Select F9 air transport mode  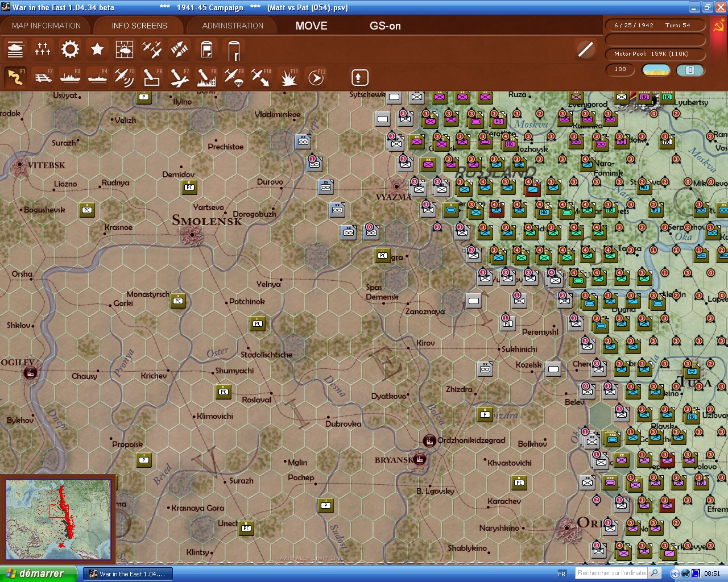(234, 77)
